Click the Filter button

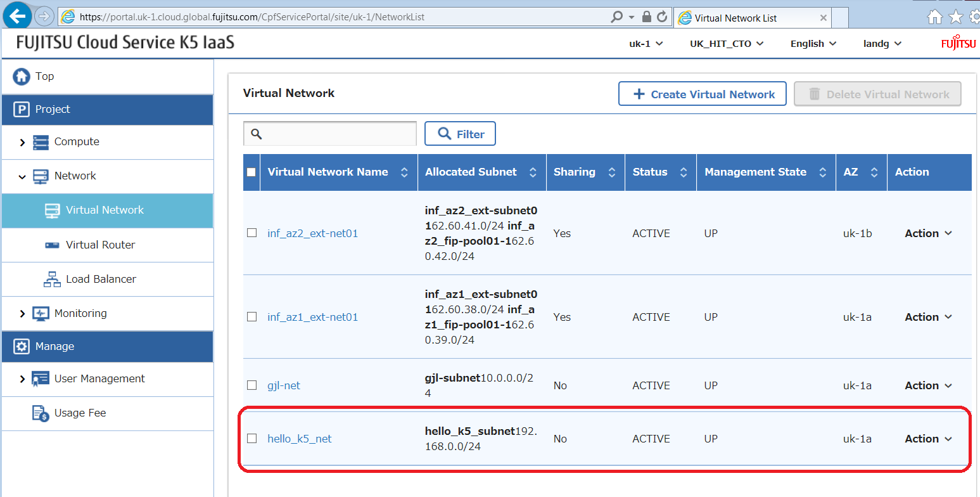click(460, 134)
